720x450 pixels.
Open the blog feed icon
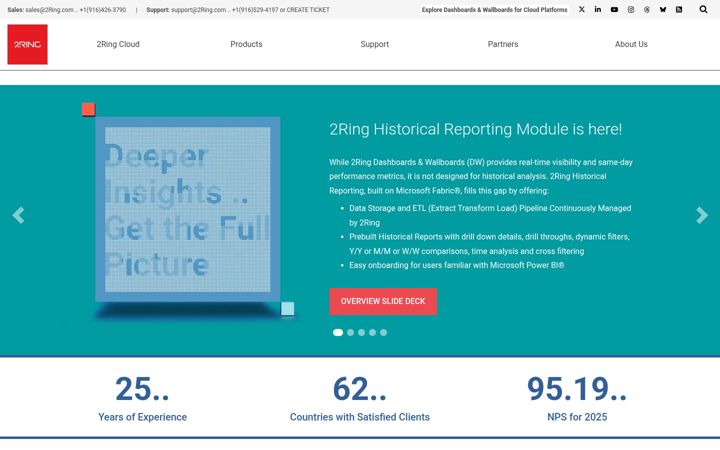pos(679,9)
